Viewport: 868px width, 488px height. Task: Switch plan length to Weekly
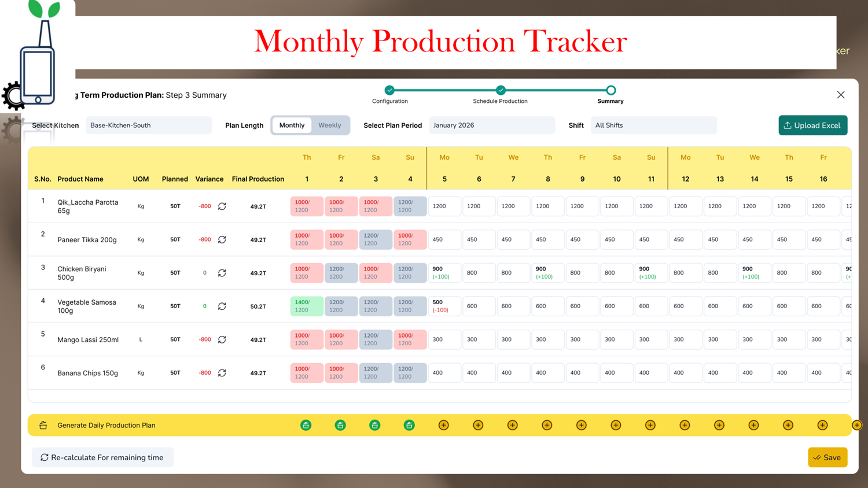click(x=329, y=125)
